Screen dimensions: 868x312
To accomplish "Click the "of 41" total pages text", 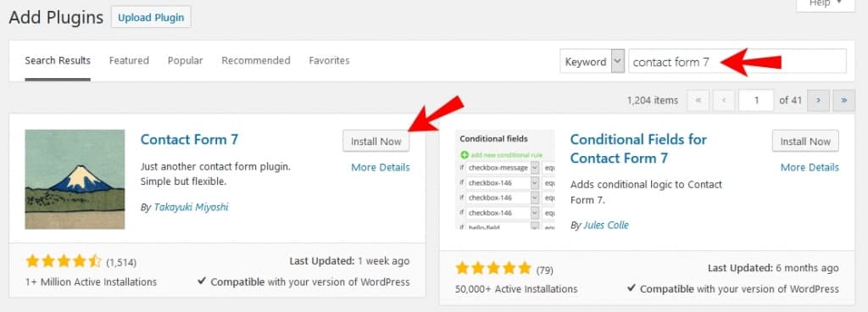I will [791, 101].
